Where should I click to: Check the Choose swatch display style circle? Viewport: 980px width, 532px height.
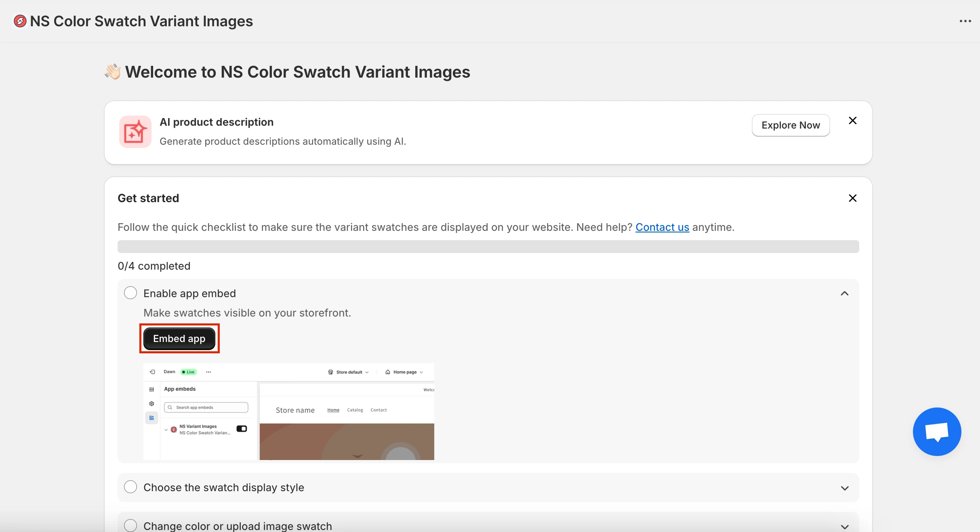(x=130, y=487)
